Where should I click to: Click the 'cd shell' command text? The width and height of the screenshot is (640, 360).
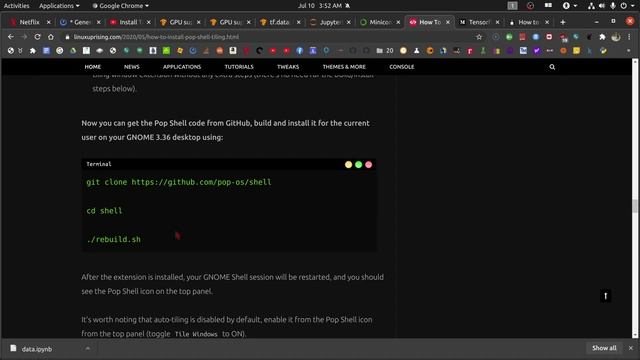pos(104,211)
